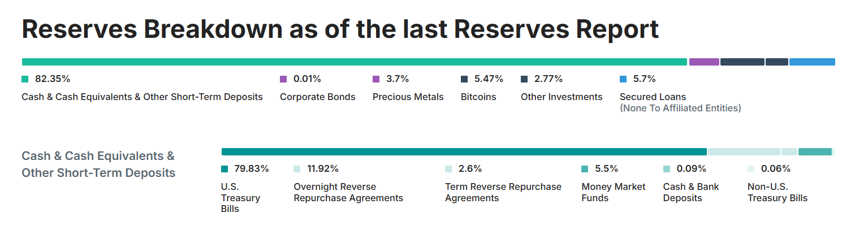Click the dark teal segment of the lower bar
The height and width of the screenshot is (243, 868).
tap(464, 151)
